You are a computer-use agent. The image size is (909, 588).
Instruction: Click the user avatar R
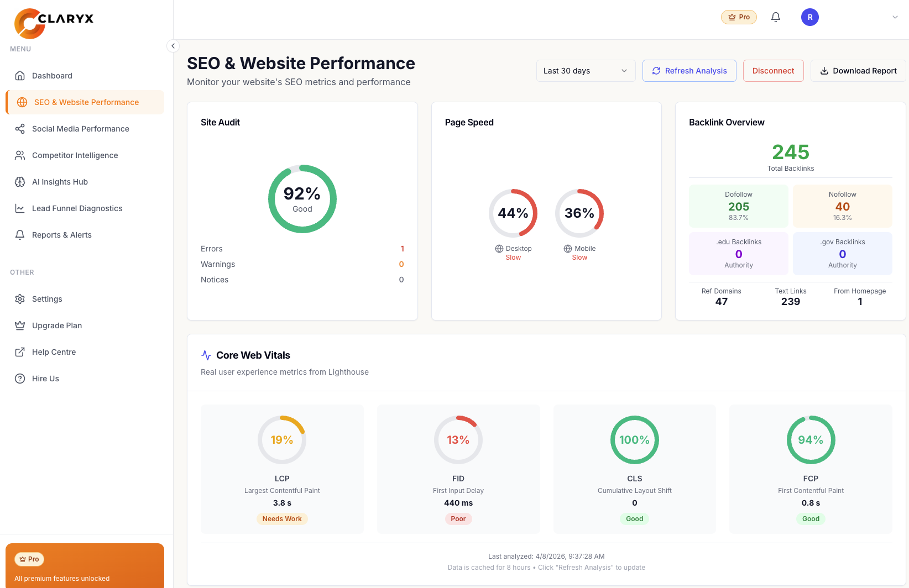pos(809,17)
